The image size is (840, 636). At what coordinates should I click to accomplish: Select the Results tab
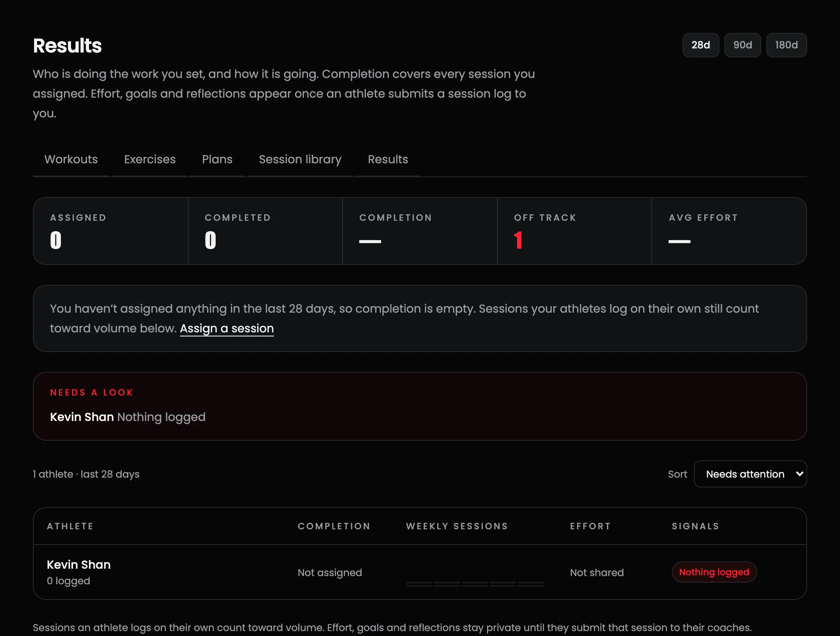(x=388, y=159)
